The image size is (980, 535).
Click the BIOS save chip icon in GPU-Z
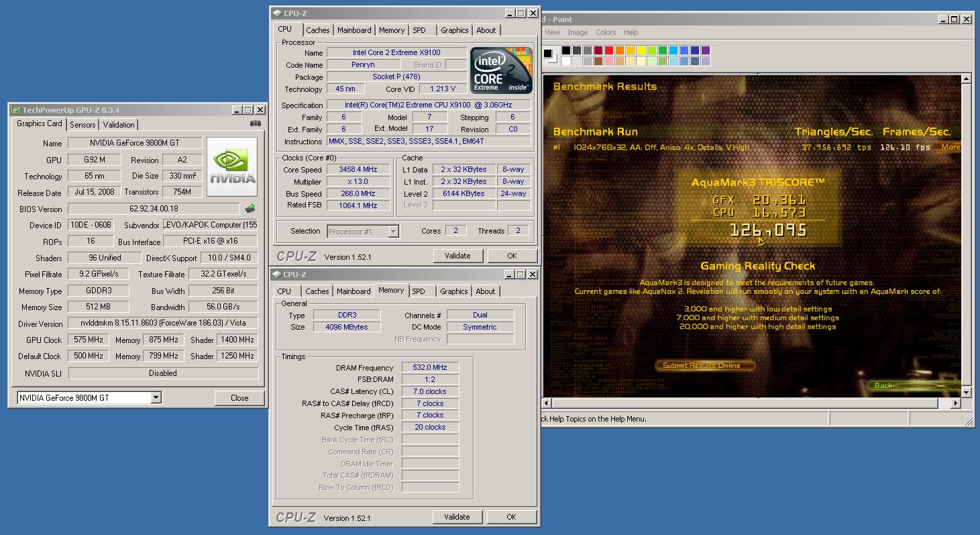pyautogui.click(x=250, y=209)
